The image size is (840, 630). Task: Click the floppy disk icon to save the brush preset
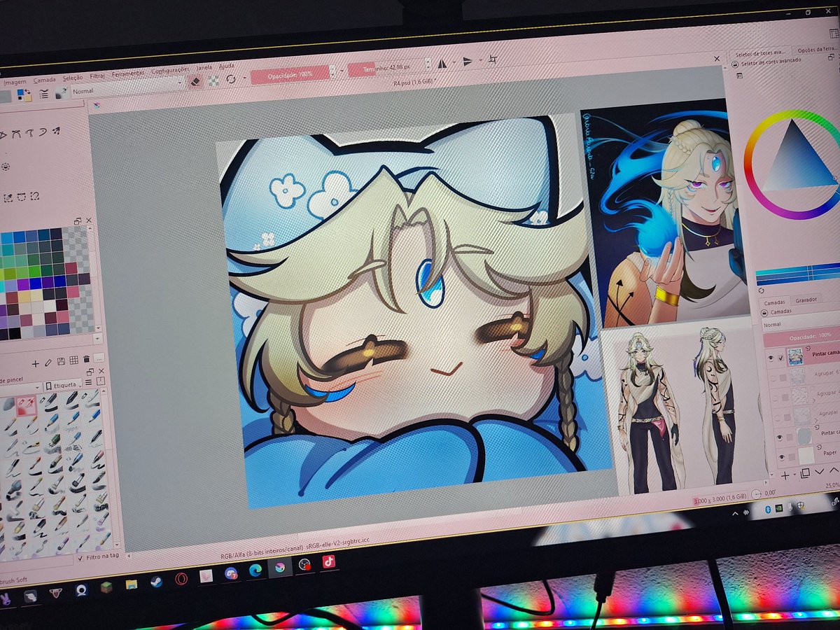pyautogui.click(x=61, y=361)
